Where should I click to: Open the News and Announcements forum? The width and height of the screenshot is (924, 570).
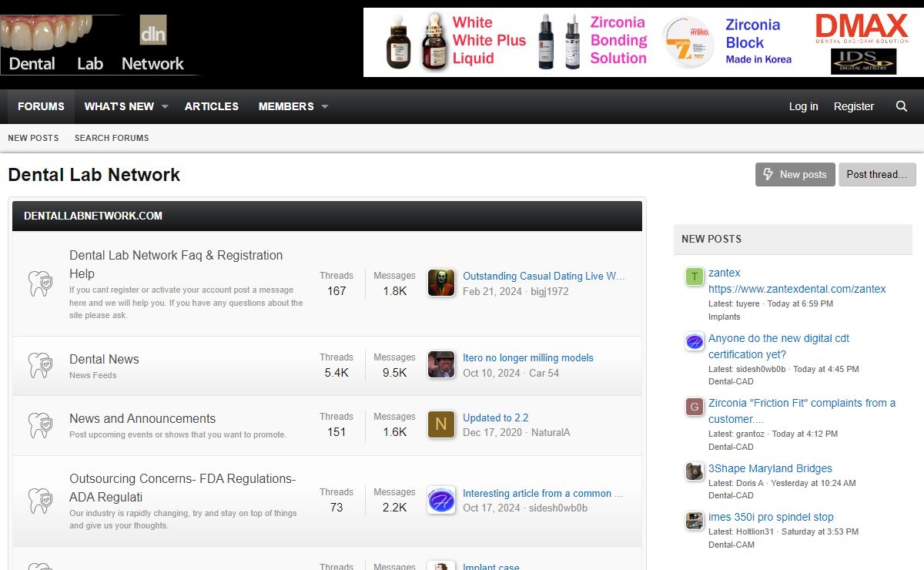[142, 418]
